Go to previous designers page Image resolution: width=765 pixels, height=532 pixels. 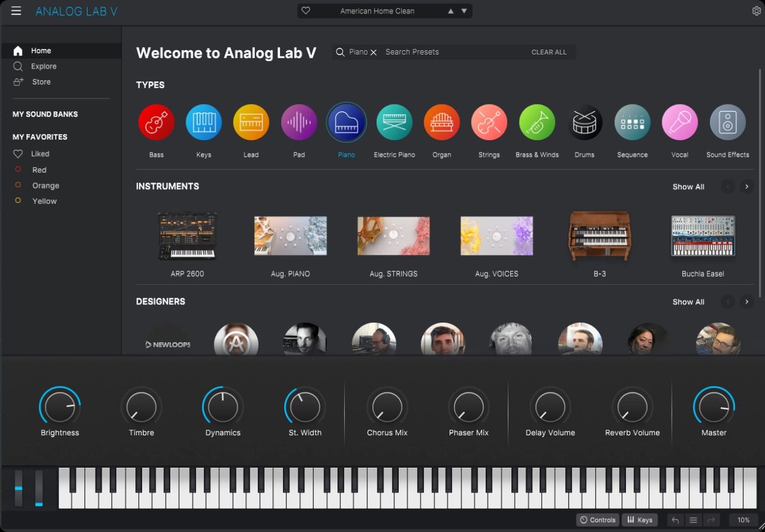(x=727, y=302)
